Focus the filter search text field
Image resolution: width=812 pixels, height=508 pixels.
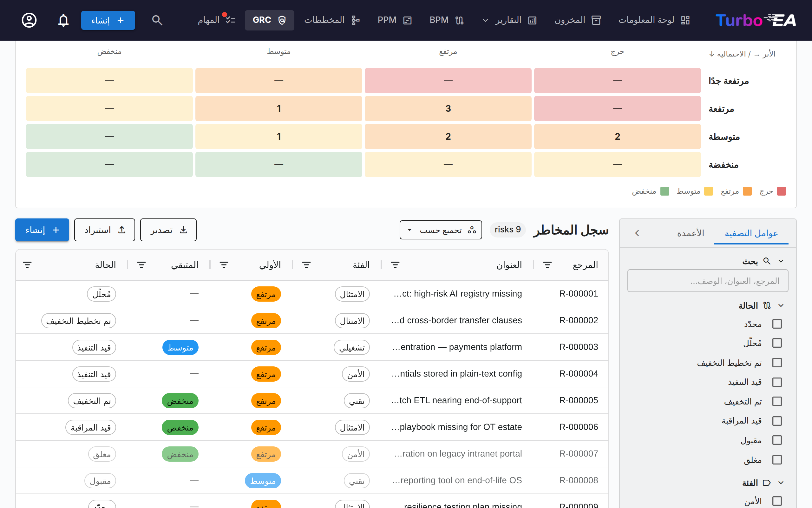click(x=708, y=281)
